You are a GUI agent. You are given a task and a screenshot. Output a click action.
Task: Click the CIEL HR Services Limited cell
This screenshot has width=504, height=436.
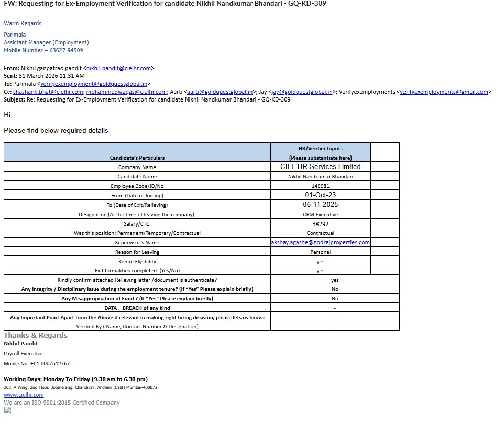(321, 166)
